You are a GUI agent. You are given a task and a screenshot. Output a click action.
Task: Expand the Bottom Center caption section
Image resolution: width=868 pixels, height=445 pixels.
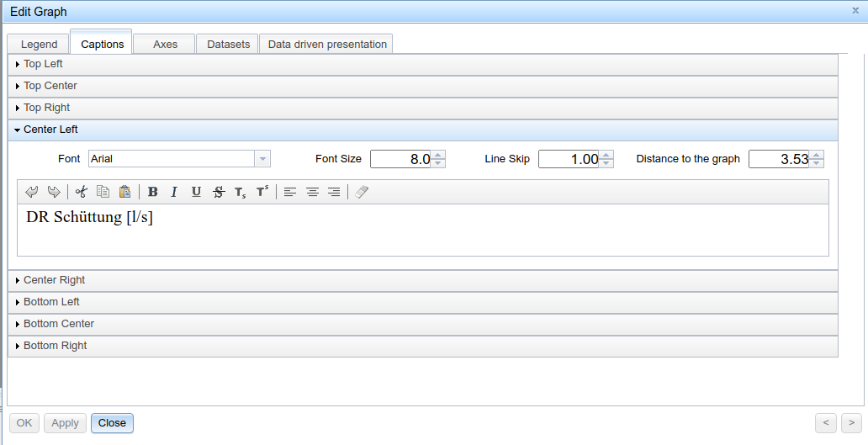[58, 324]
